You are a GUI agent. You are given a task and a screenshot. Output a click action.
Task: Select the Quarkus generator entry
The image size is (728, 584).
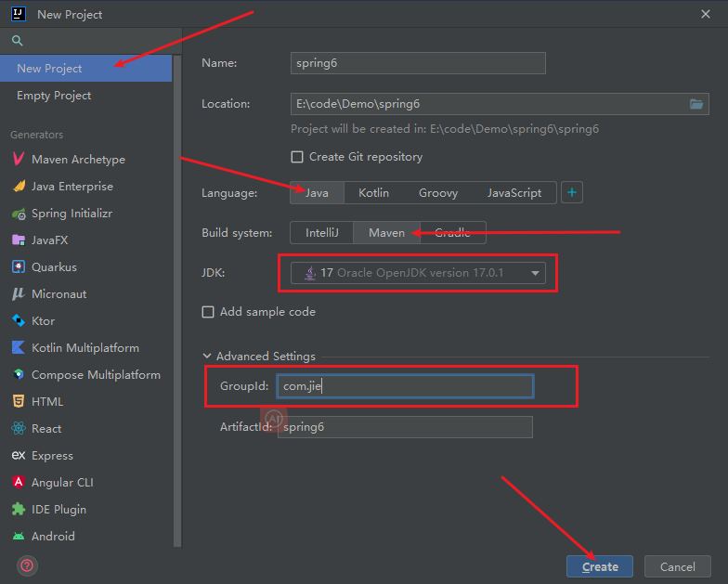pyautogui.click(x=85, y=267)
